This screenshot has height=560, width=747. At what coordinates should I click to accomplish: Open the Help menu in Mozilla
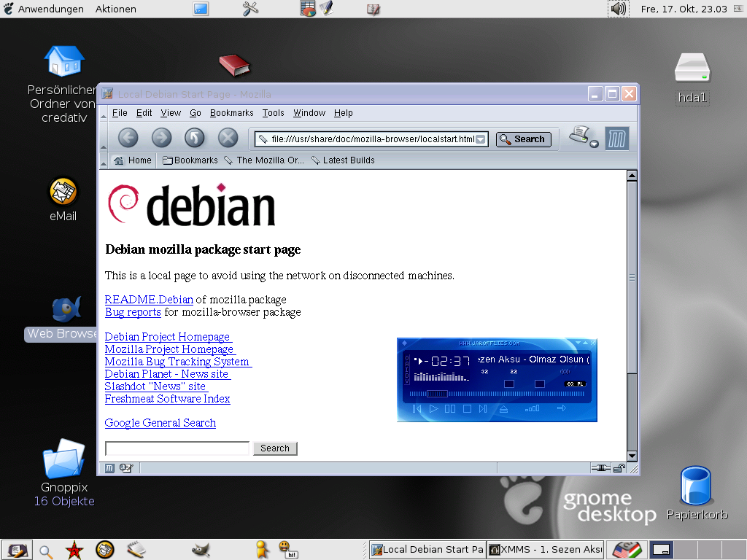(x=343, y=113)
